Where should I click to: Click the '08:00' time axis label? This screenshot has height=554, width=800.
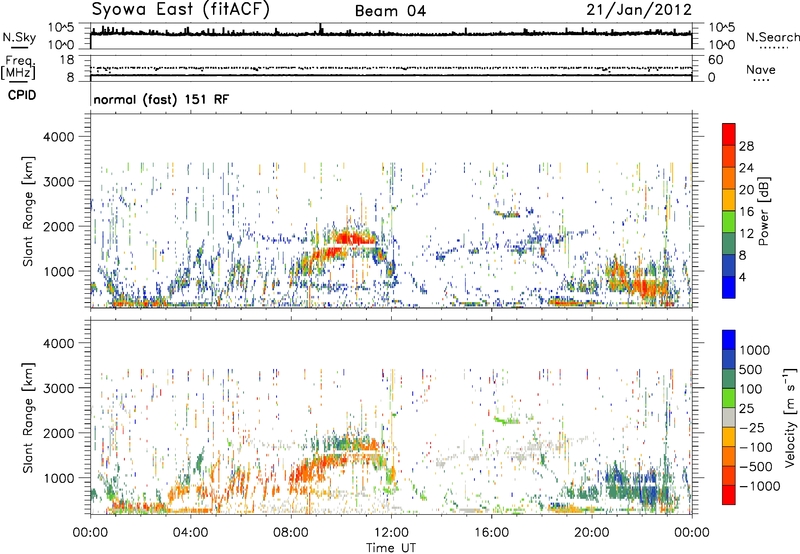(x=290, y=533)
